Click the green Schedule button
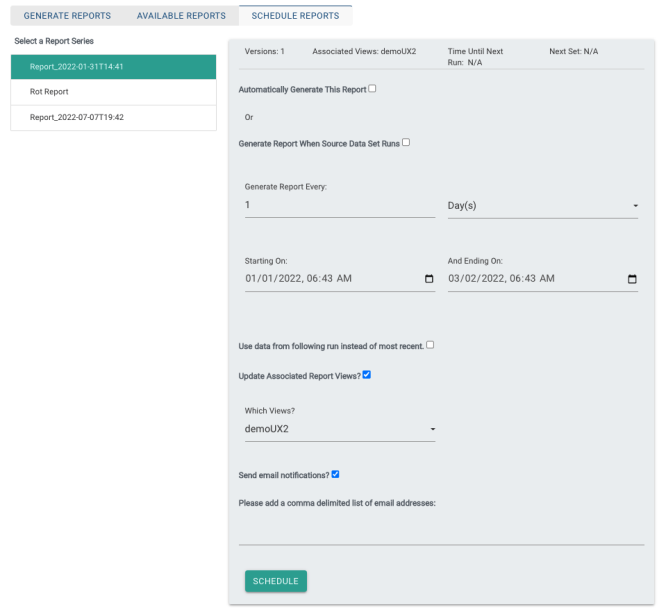This screenshot has height=614, width=666. click(x=275, y=581)
